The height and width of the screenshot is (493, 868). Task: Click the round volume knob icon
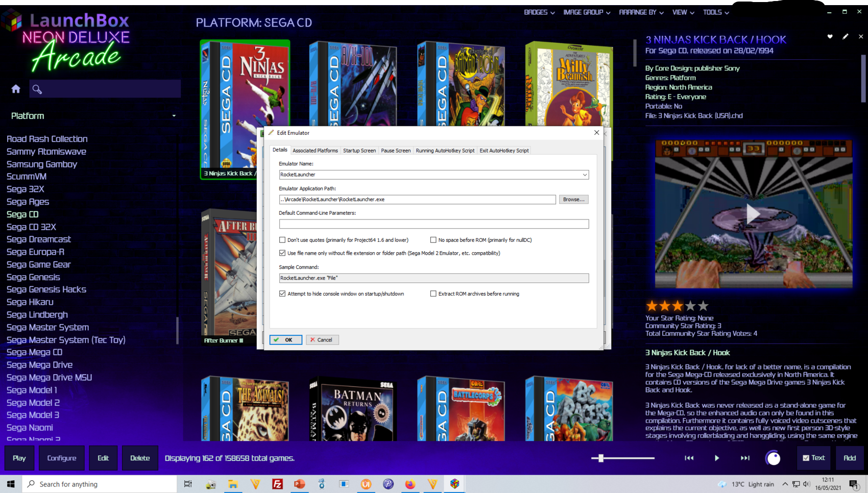(x=773, y=458)
